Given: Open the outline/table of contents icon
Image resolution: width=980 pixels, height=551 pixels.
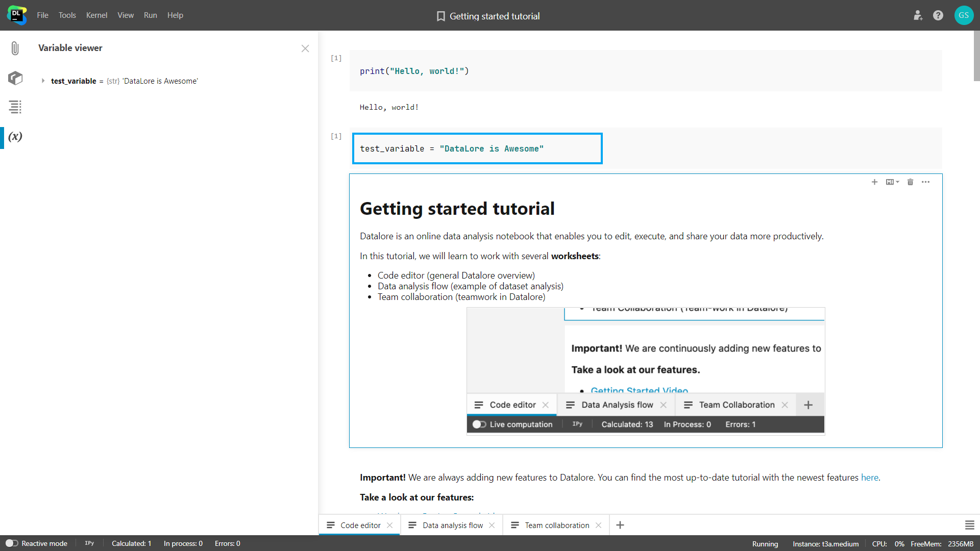Looking at the screenshot, I should coord(15,107).
